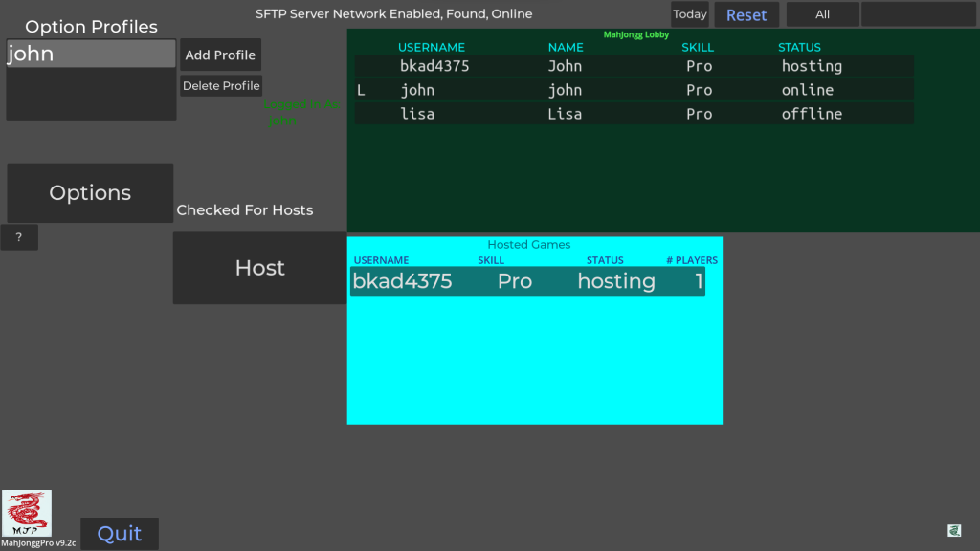
Task: Choose bkad4375 hosted game entry
Action: (x=527, y=281)
